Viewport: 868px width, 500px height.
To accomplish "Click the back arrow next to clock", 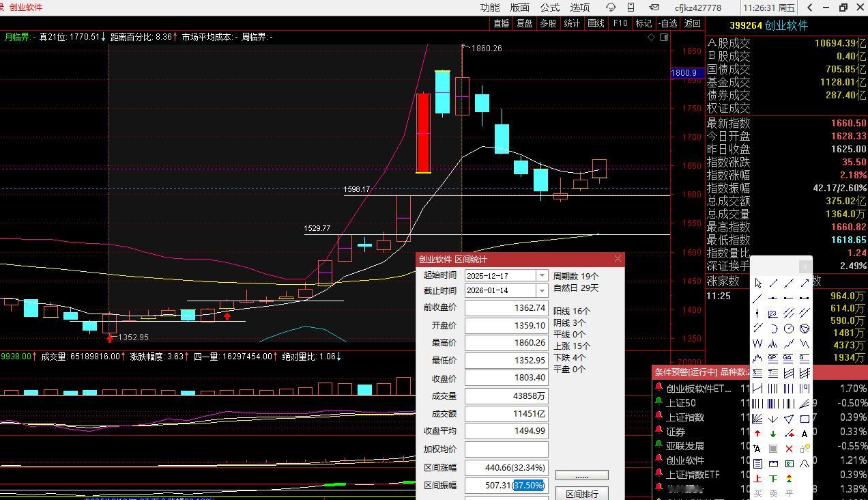I will [x=809, y=8].
